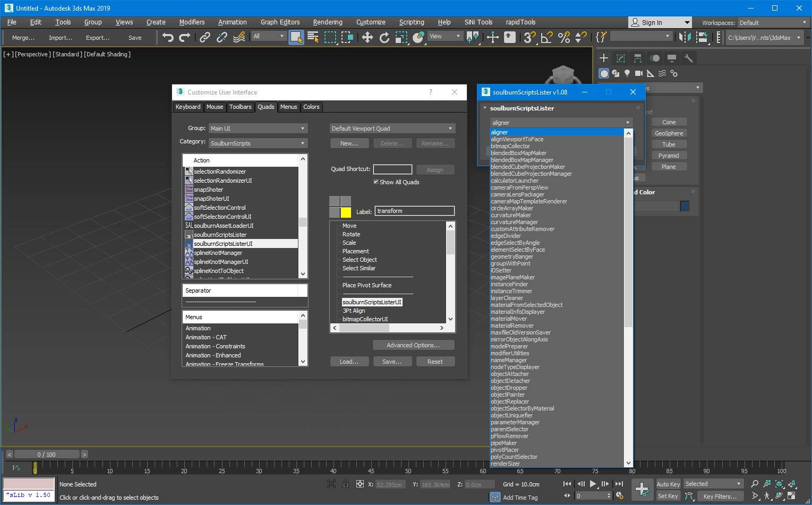The height and width of the screenshot is (505, 812).
Task: Click the quad Label text field
Action: [x=415, y=211]
